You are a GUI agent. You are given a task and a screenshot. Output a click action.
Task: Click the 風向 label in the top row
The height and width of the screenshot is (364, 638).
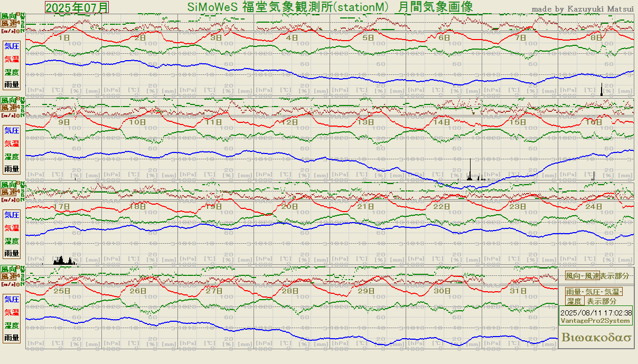[8, 16]
